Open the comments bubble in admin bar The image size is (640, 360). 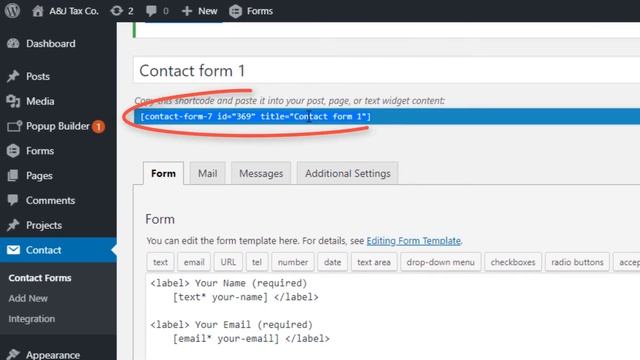tap(151, 11)
